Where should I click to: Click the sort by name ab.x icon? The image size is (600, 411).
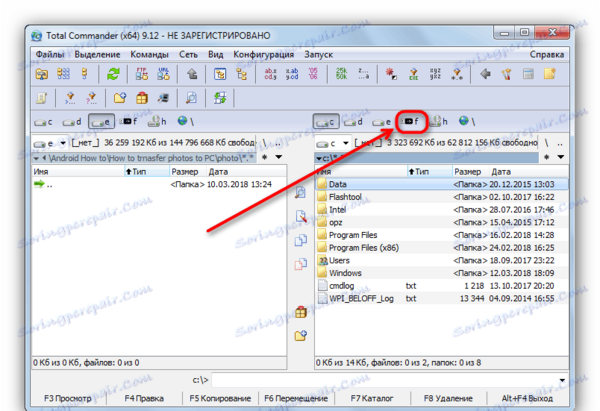[270, 73]
